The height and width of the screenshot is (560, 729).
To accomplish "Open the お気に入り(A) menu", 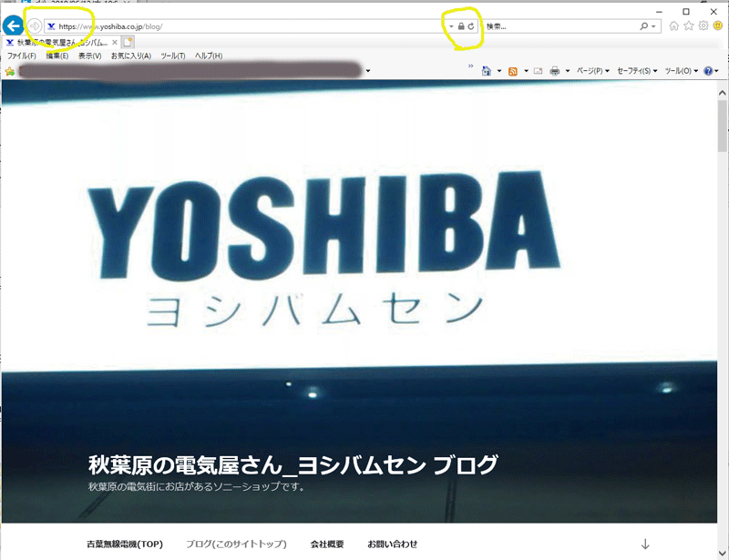I will [x=131, y=56].
